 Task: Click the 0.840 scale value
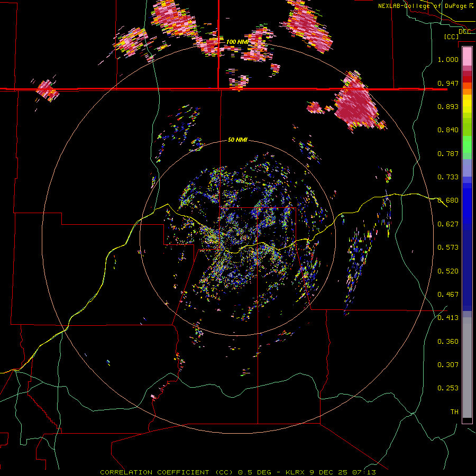coord(448,130)
